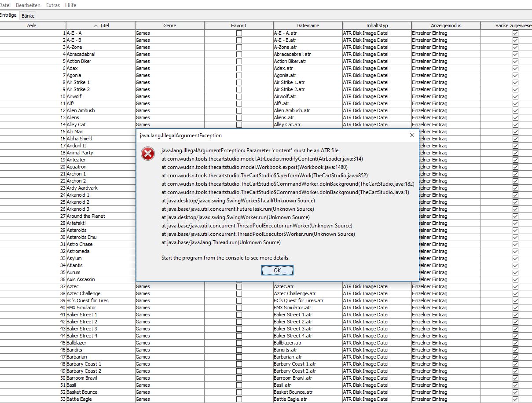Mark Ballblazer as favorite
This screenshot has height=403, width=532.
239,343
